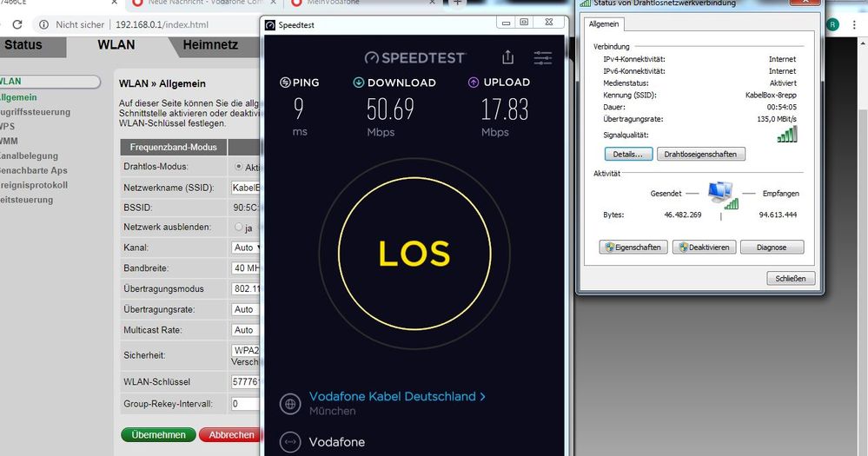
Task: Run Diagnose in status dialog
Action: (772, 247)
